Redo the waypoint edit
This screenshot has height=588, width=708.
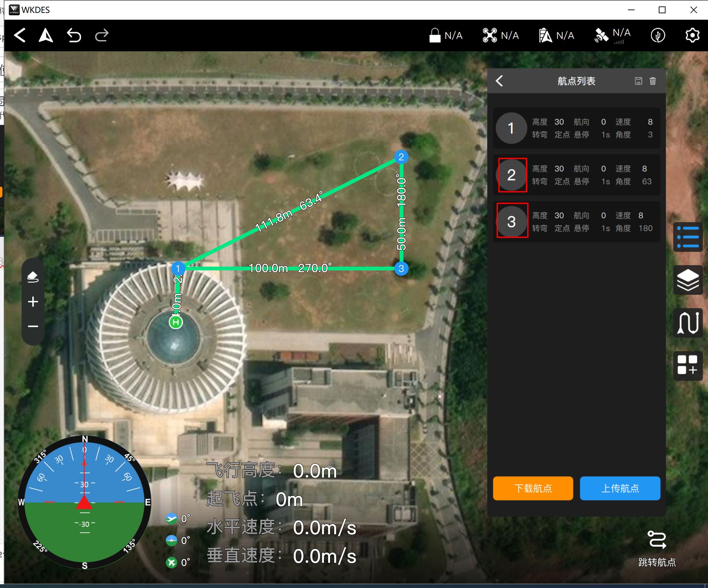click(102, 35)
